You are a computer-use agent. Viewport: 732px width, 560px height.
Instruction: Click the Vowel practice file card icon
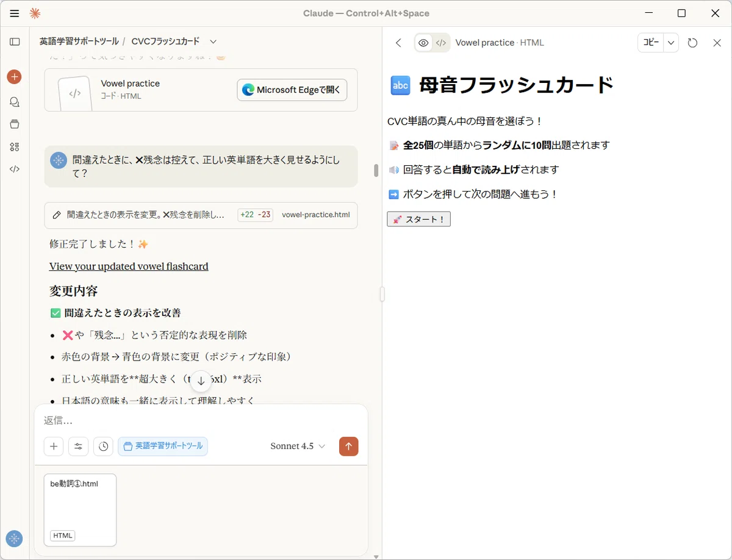(74, 94)
